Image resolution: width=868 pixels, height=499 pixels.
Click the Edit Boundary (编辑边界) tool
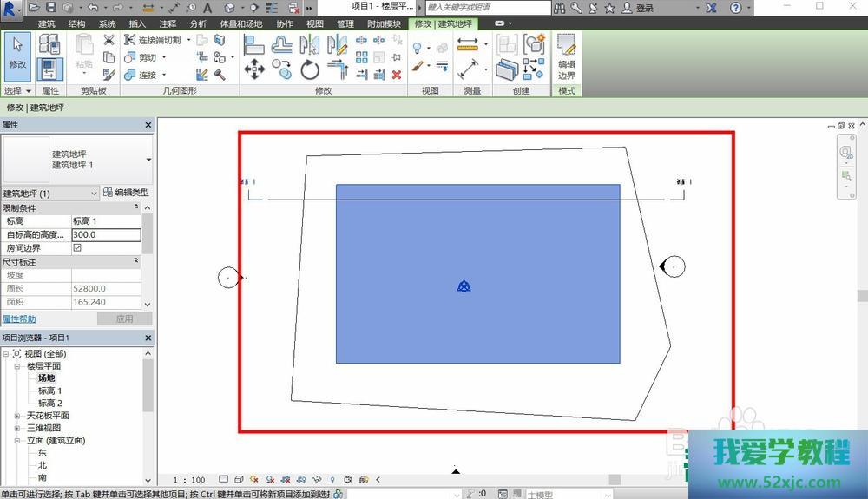tap(566, 56)
